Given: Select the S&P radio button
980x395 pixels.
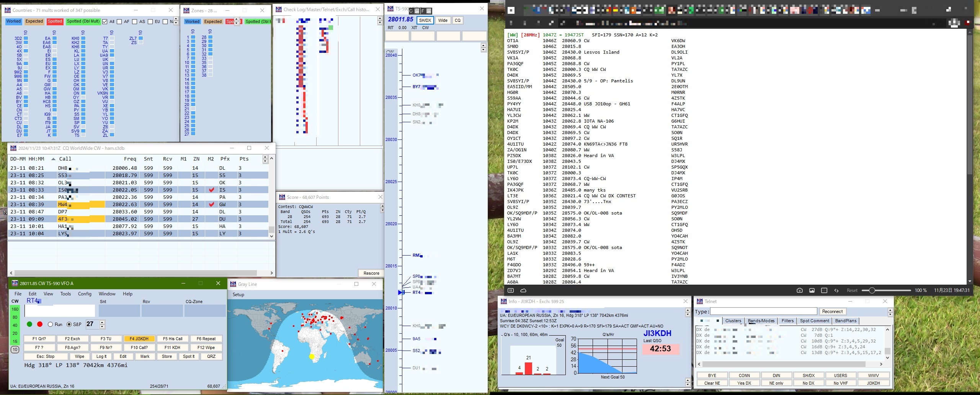Looking at the screenshot, I should pos(69,325).
